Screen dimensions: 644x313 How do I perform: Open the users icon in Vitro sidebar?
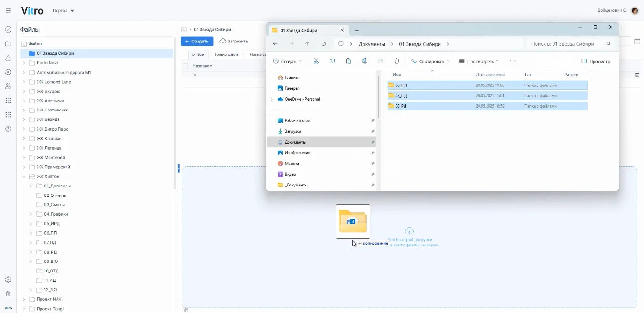coord(8,86)
